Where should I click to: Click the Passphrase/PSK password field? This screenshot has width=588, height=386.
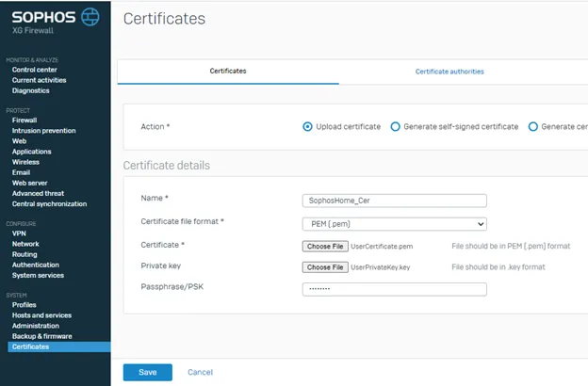coord(394,289)
